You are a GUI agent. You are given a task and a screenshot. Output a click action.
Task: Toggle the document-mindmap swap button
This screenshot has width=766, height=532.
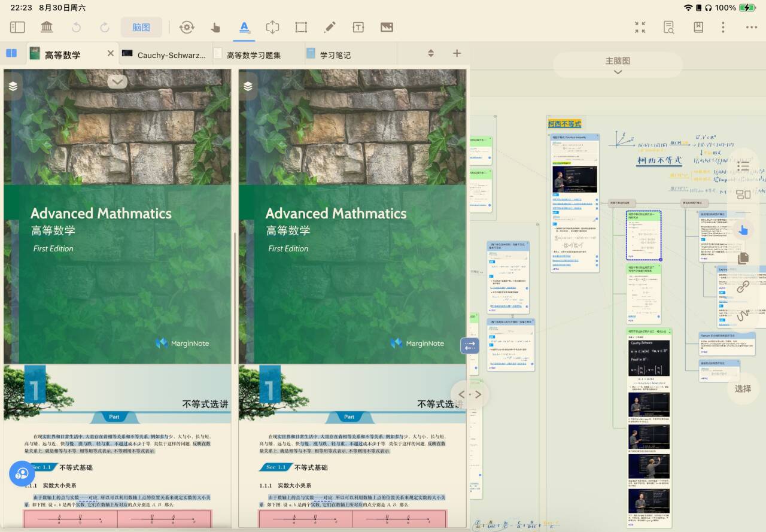[469, 345]
